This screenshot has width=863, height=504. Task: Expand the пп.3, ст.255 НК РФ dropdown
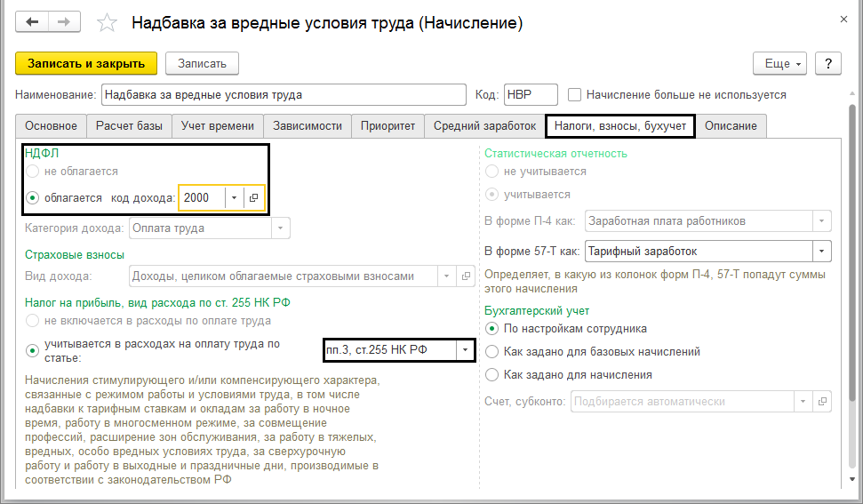tap(464, 350)
